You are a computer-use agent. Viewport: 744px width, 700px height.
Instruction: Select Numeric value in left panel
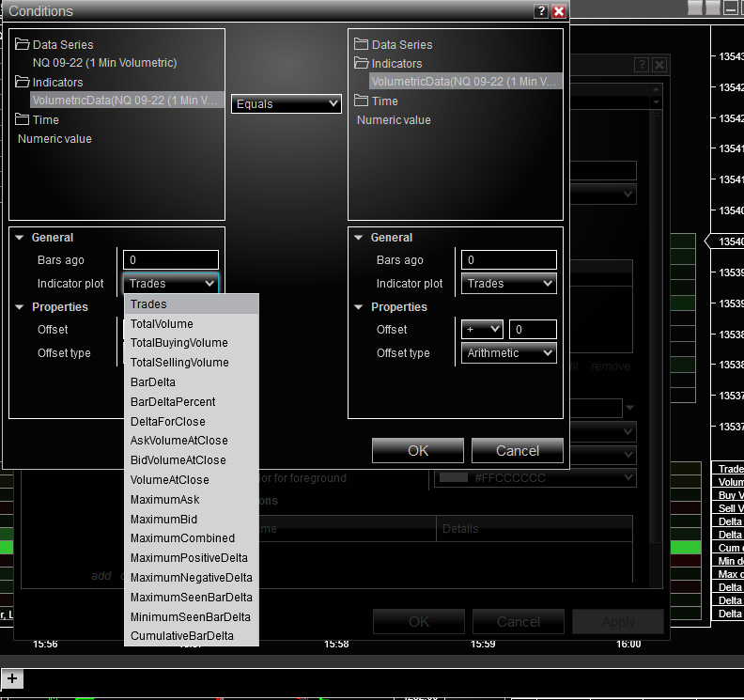pos(54,138)
